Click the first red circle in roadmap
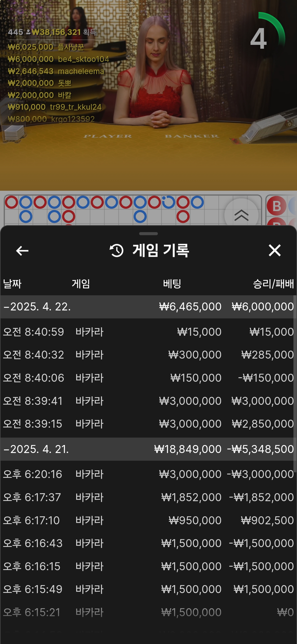Screen dimensions: 297x644 [12, 202]
